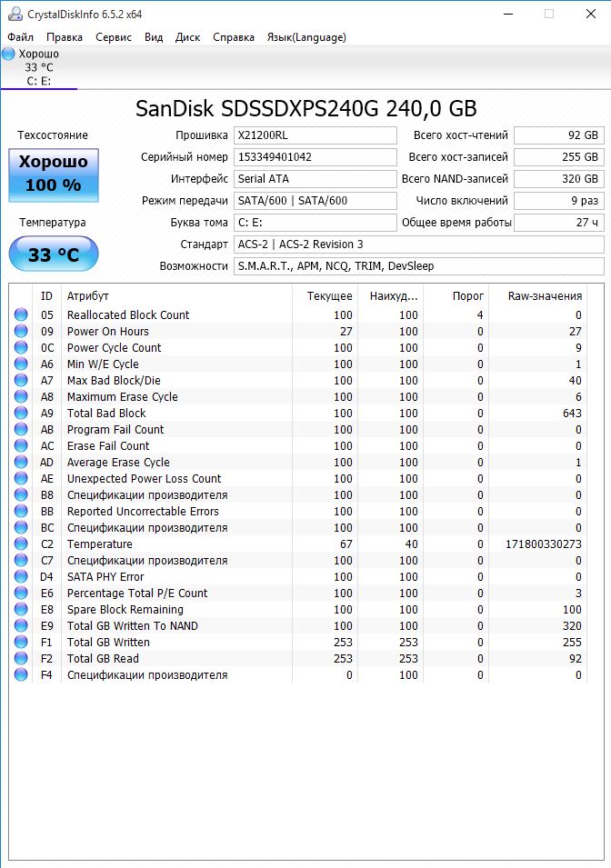Viewport: 611px width, 868px height.
Task: Click the serial number field 153349401042
Action: coord(316,156)
